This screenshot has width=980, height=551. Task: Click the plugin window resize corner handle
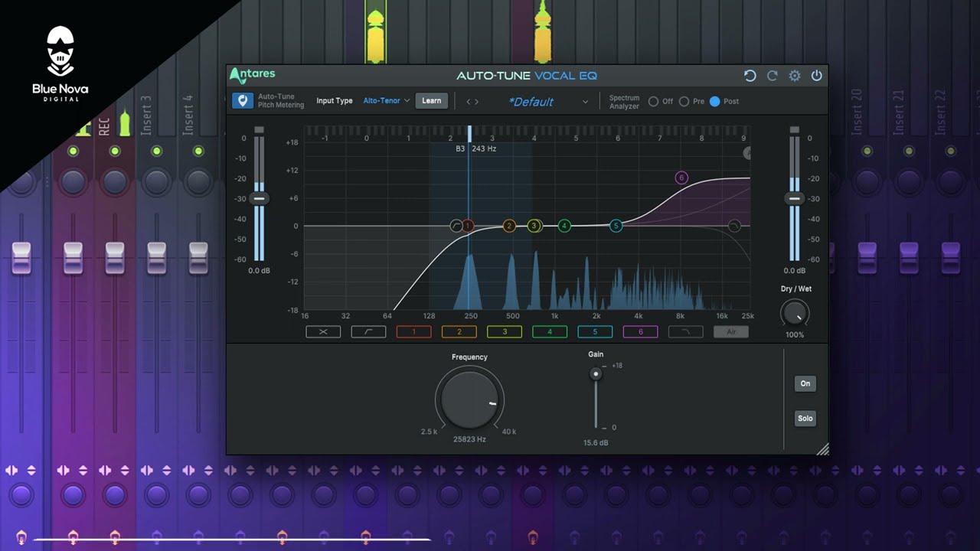click(822, 449)
